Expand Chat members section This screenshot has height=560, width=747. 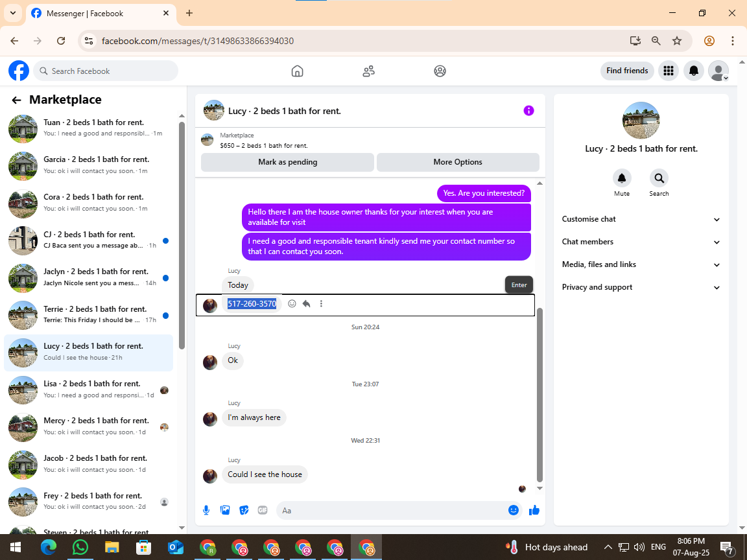click(x=641, y=242)
